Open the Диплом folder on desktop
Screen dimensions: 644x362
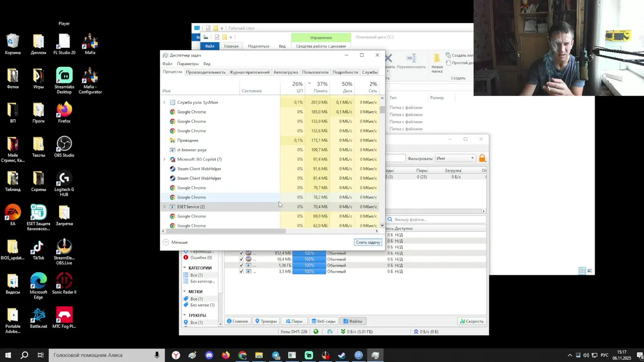point(38,44)
